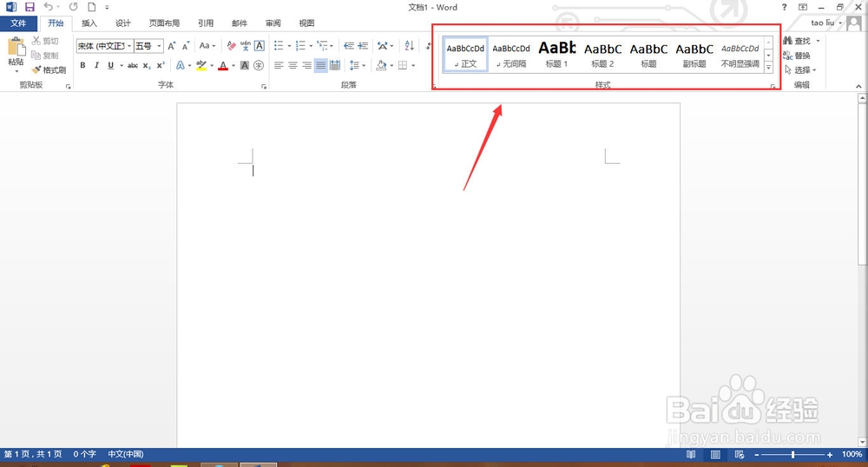
Task: Apply the 不明显强调 style
Action: tap(740, 54)
